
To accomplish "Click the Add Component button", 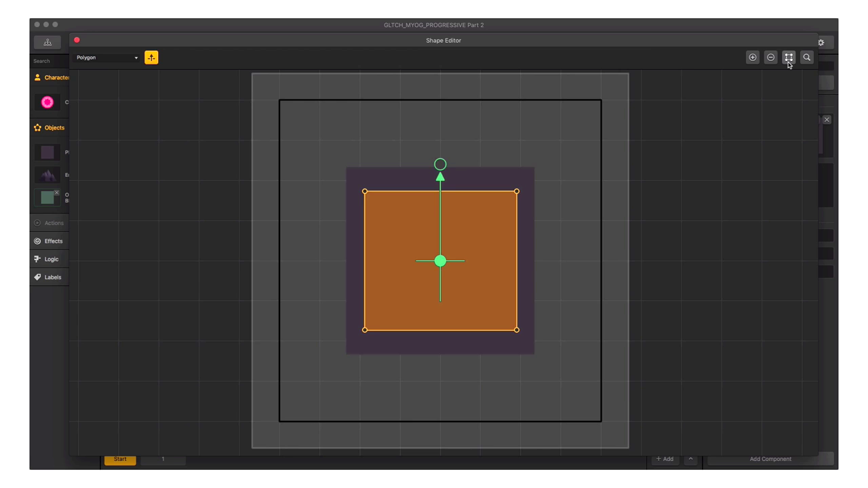I will point(770,459).
